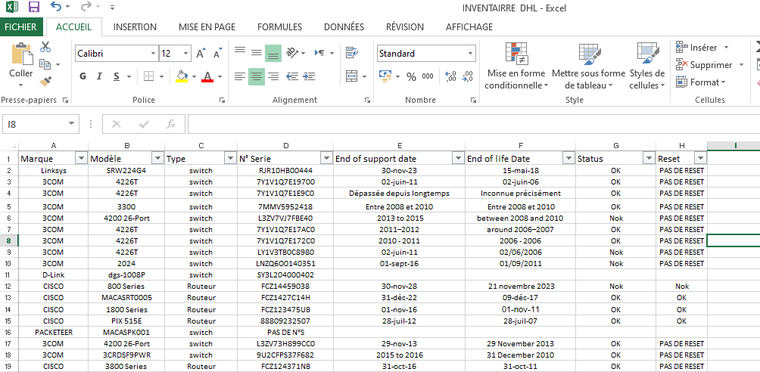Toggle align middle button
The width and height of the screenshot is (760, 372).
coord(256,53)
